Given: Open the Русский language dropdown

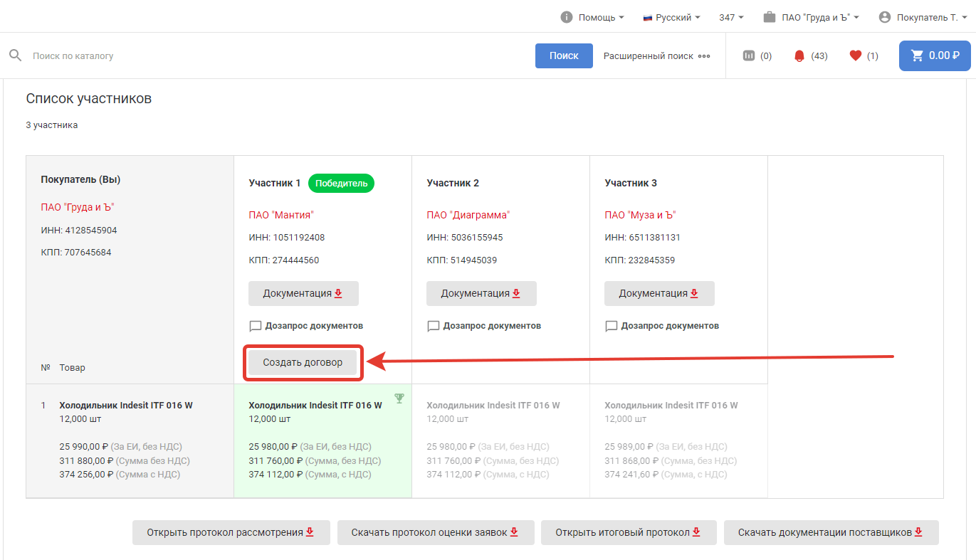Looking at the screenshot, I should (x=671, y=17).
